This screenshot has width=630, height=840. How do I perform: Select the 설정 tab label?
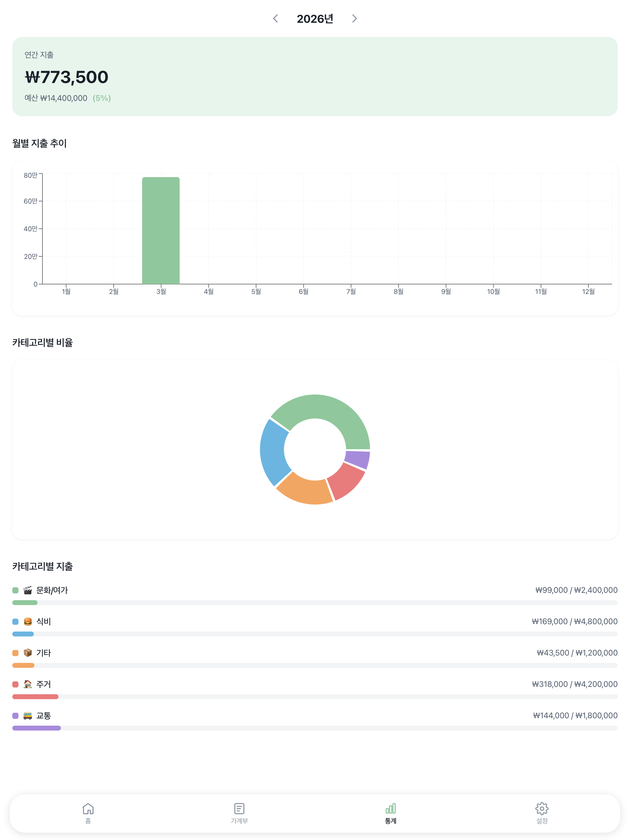coord(542,821)
